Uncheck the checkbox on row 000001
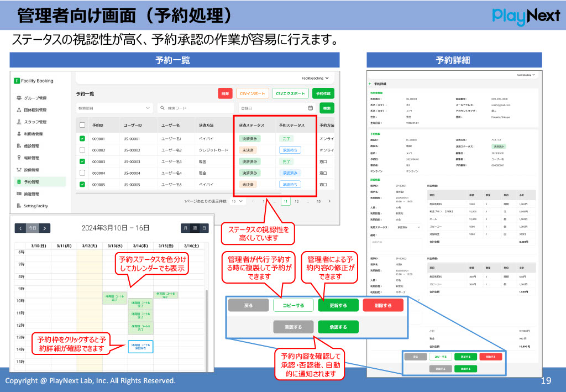This screenshot has width=566, height=392. pyautogui.click(x=82, y=138)
